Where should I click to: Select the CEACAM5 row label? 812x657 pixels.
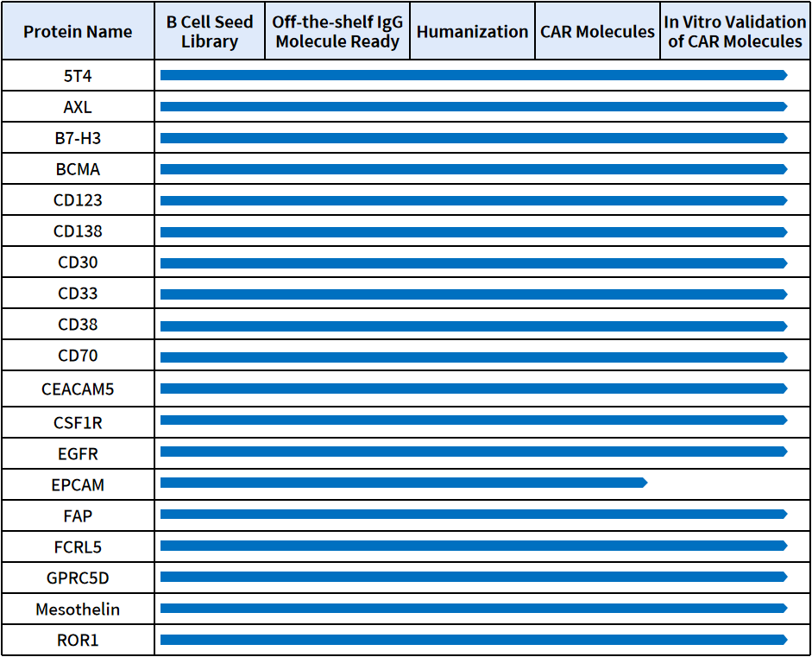78,389
